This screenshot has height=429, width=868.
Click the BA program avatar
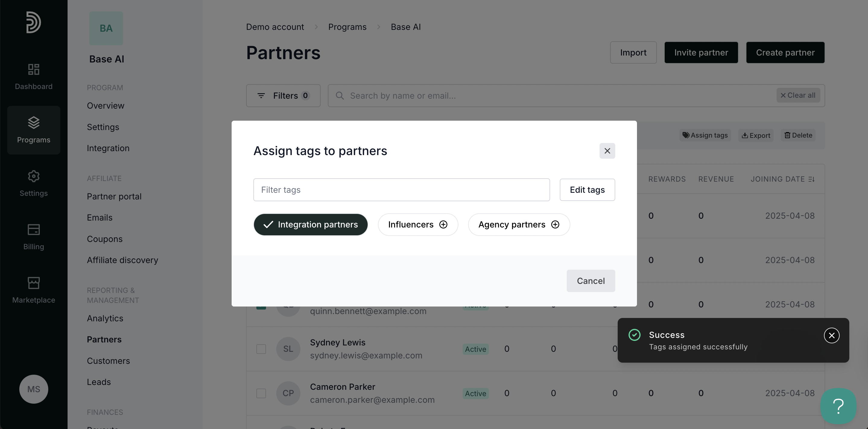pos(106,28)
